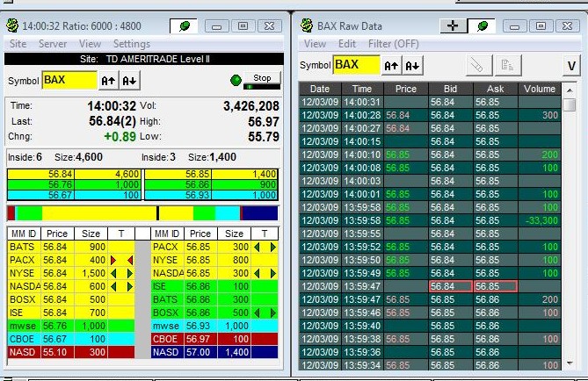588x381 pixels.
Task: Click the green leaf icon in Level II window title
Action: pyautogui.click(x=184, y=26)
